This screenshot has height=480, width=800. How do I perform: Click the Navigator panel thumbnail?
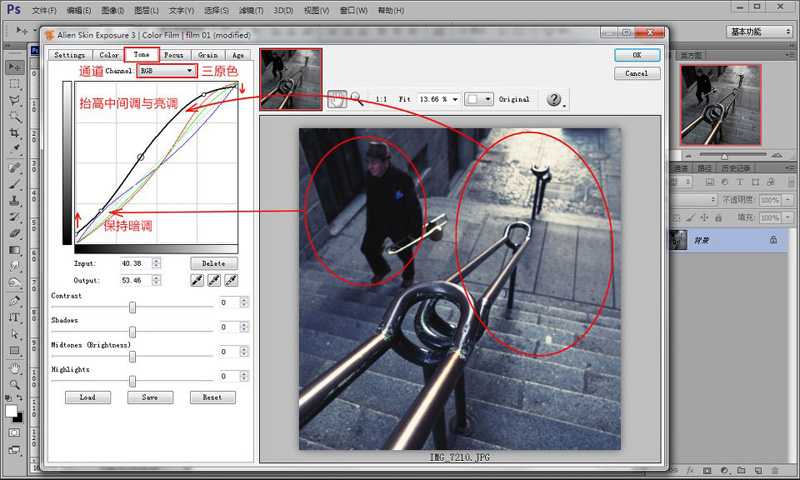pyautogui.click(x=720, y=105)
